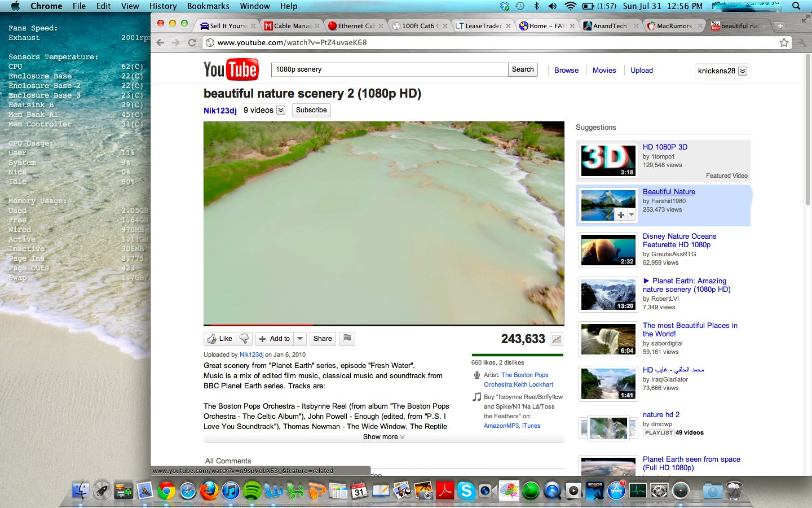Click the Share button
Image resolution: width=812 pixels, height=508 pixels.
(323, 339)
